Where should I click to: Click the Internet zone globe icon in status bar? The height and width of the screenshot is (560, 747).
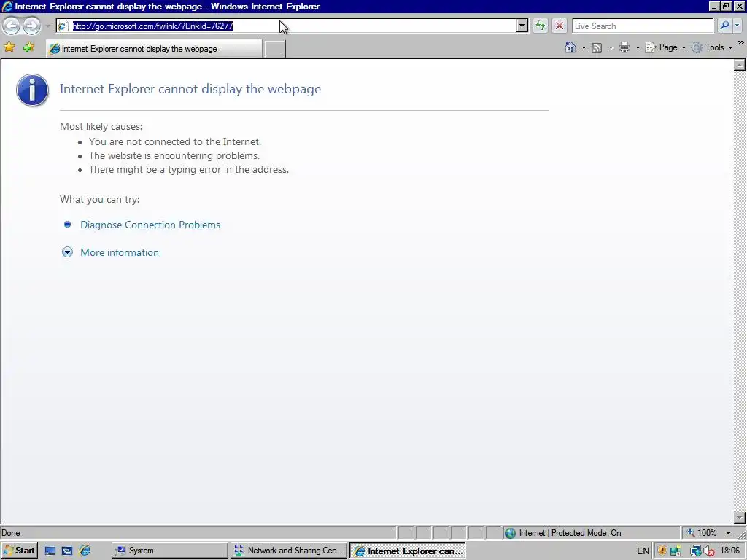point(510,533)
